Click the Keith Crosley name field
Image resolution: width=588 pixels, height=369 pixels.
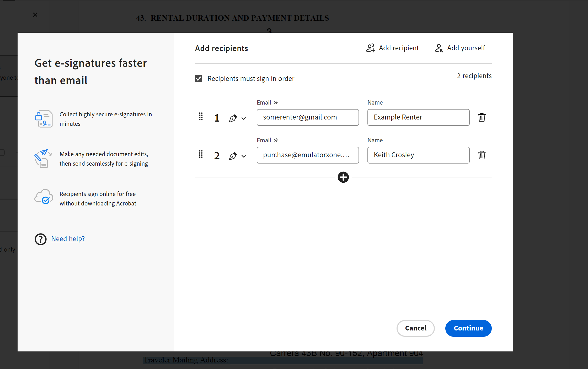tap(418, 155)
